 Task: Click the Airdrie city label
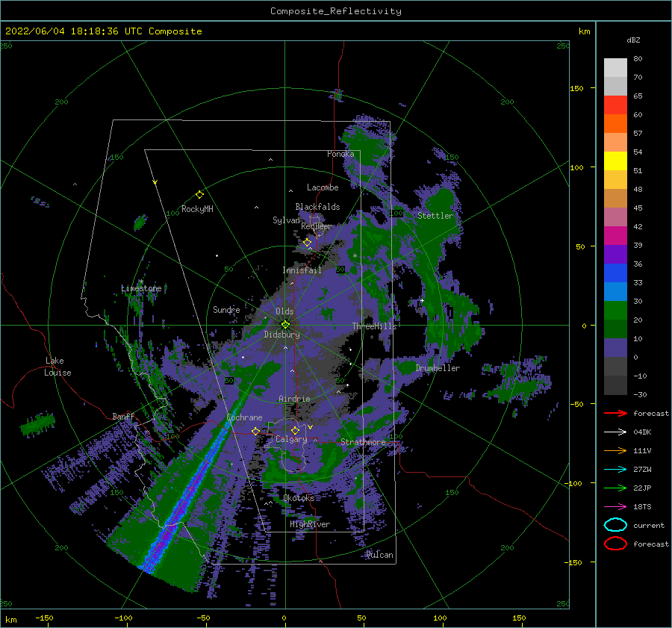tap(294, 399)
